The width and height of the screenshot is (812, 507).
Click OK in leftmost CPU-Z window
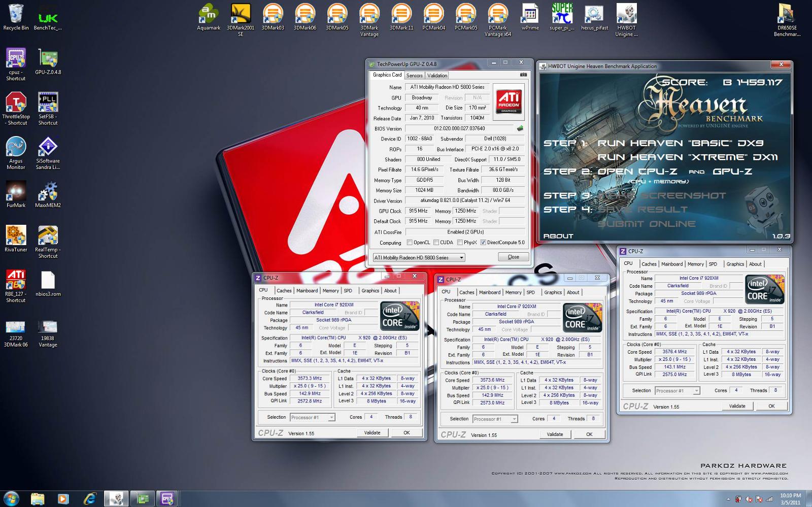(407, 433)
